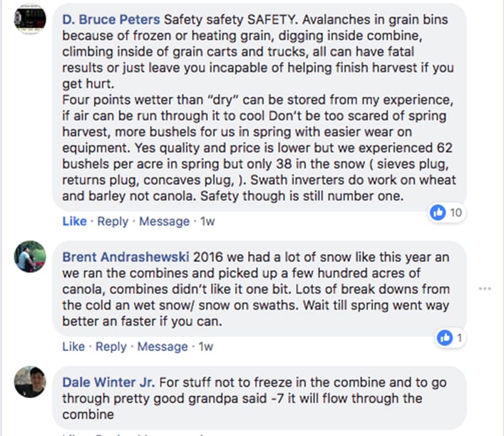Like Brent Andrashewski's comment
The height and width of the screenshot is (436, 504).
pos(74,347)
